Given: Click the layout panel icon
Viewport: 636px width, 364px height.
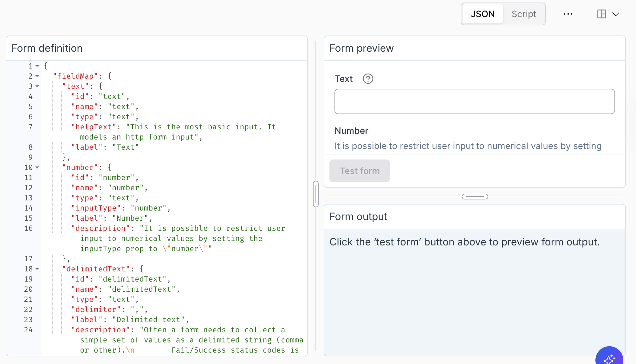Looking at the screenshot, I should coord(601,14).
